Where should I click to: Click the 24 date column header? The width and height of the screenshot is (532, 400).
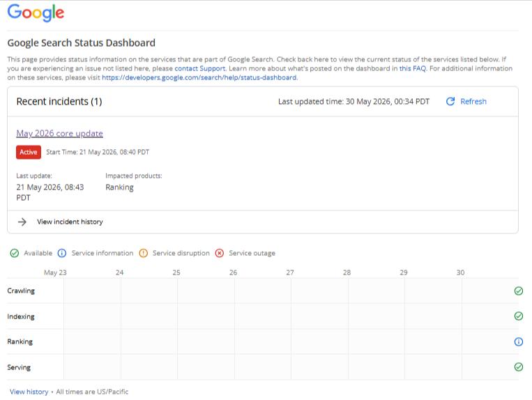pyautogui.click(x=119, y=272)
